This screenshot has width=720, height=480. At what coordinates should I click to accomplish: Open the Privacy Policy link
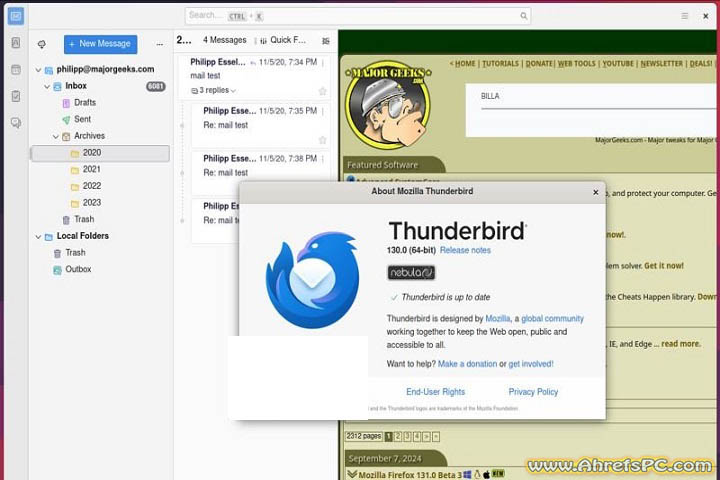point(533,392)
